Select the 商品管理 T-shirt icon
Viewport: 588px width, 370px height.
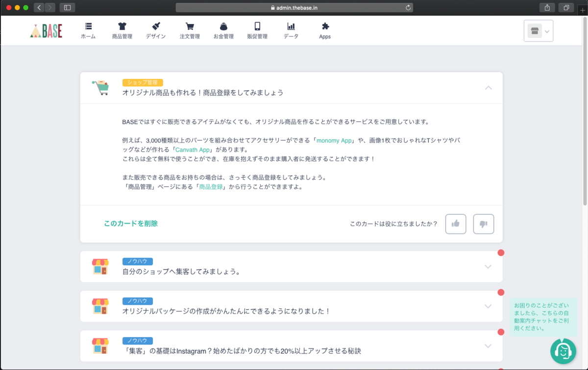[122, 30]
